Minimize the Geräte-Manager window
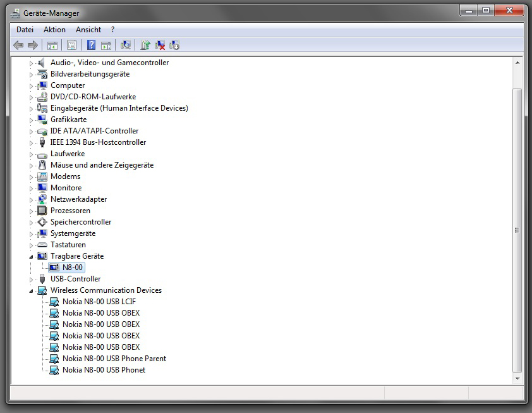This screenshot has height=413, width=532. tap(469, 11)
